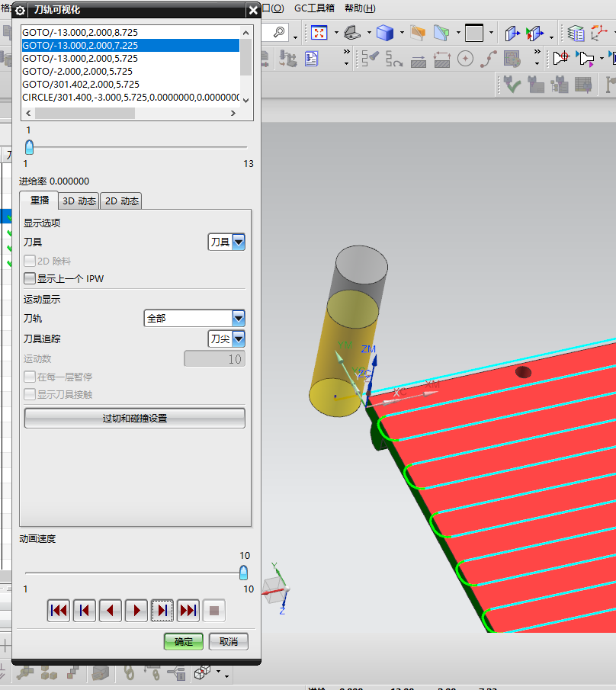Toggle the 显示刀具接触 checkbox
The image size is (616, 690).
30,394
